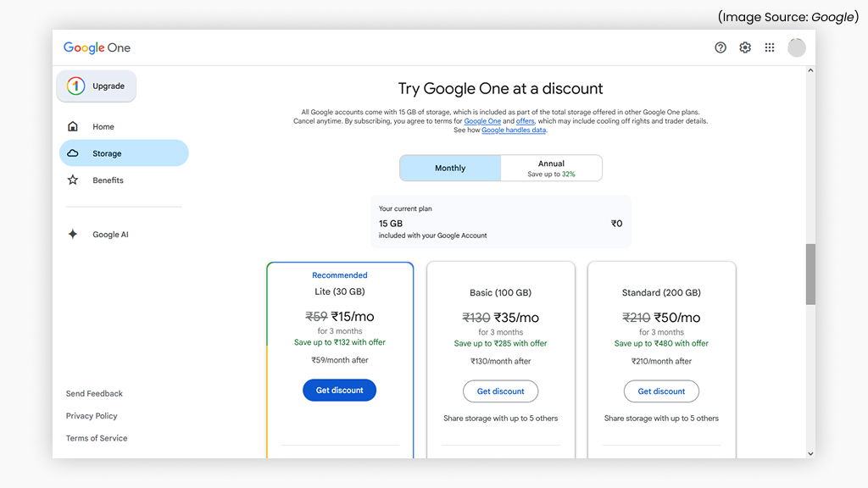Get discount on the Standard 200 GB plan
Viewport: 868px width, 488px height.
[x=661, y=391]
